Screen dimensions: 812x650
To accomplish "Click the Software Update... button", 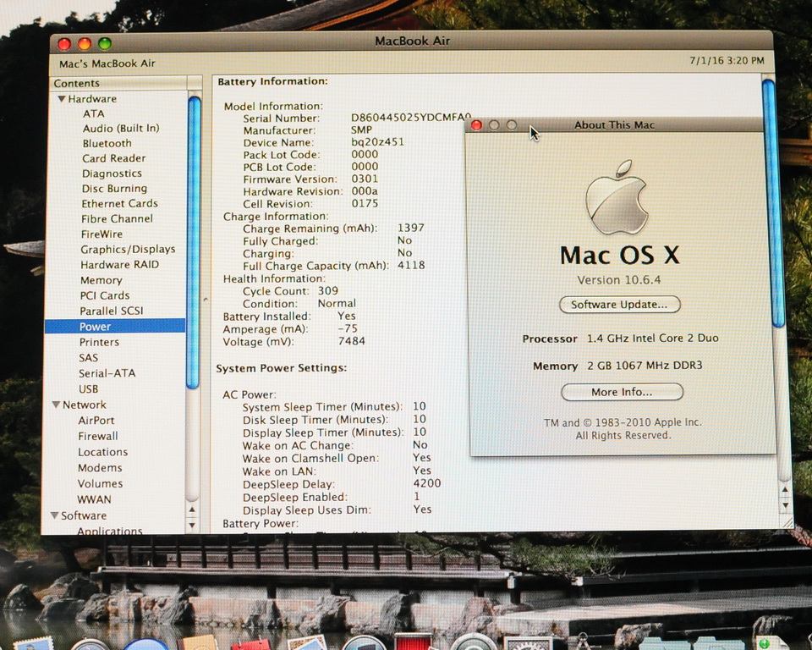I will [x=619, y=305].
